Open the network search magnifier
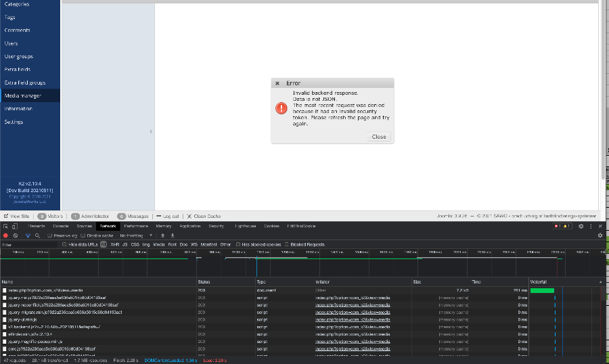This screenshot has width=609, height=364. [37, 235]
